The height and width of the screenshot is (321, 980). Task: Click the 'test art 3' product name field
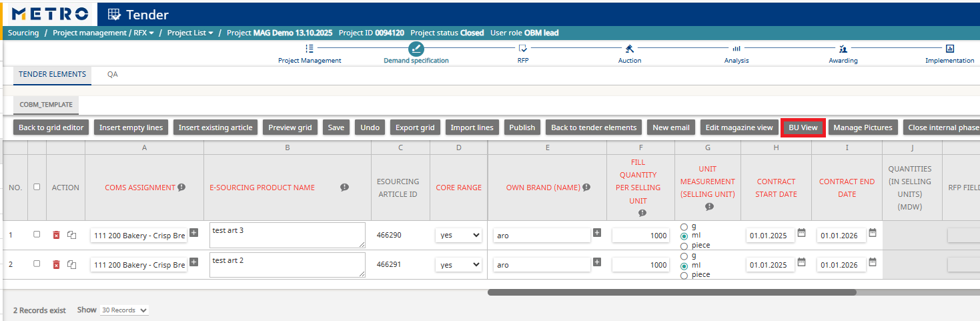[288, 235]
